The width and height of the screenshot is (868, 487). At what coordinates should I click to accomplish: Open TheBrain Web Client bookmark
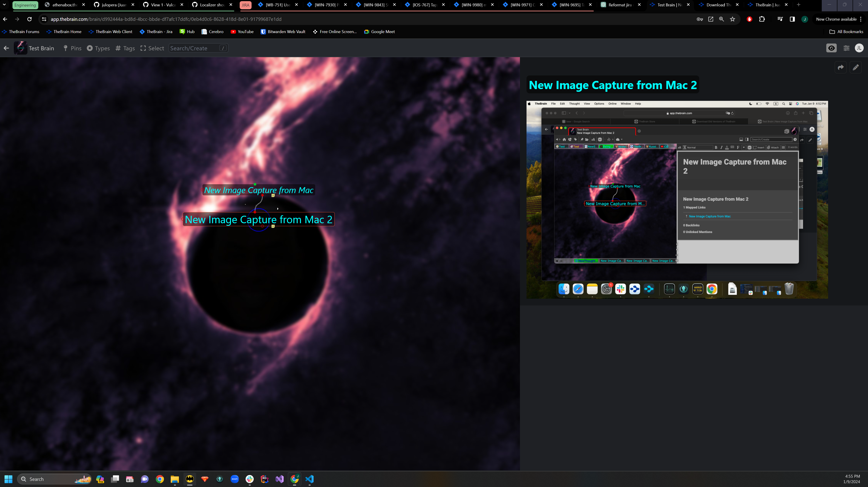click(x=110, y=32)
